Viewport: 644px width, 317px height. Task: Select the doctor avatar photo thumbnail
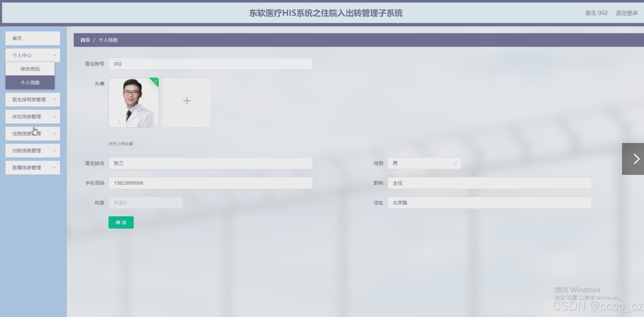tap(133, 103)
